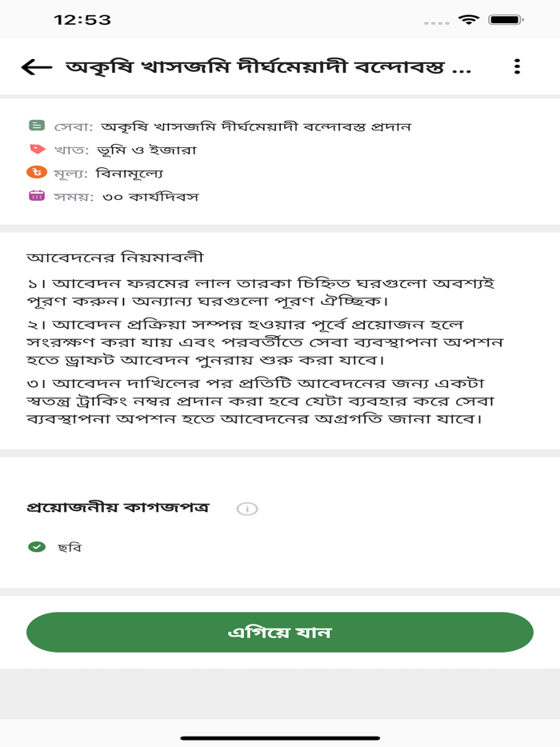Image resolution: width=560 pixels, height=747 pixels.
Task: Tap the back arrow to return
Action: coord(31,67)
